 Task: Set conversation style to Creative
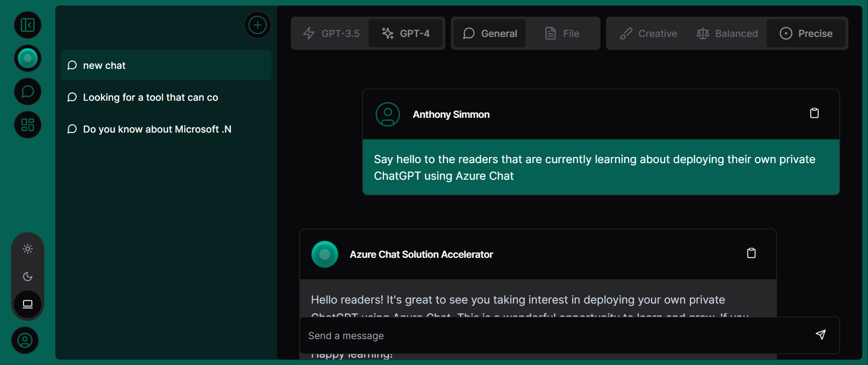tap(648, 33)
